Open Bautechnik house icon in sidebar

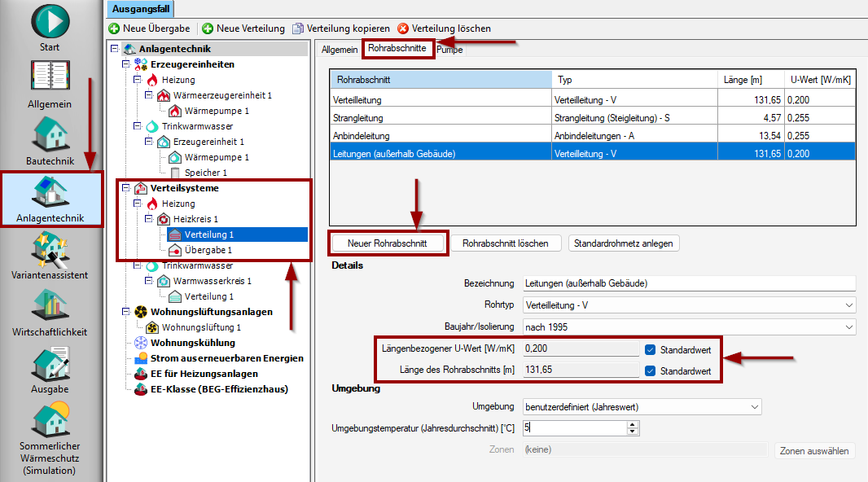50,133
